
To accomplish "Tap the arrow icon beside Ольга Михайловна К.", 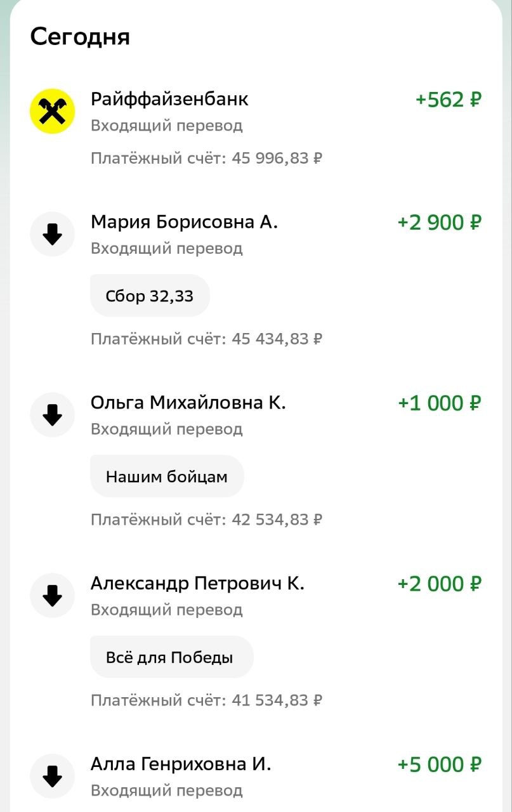I will 53,415.
